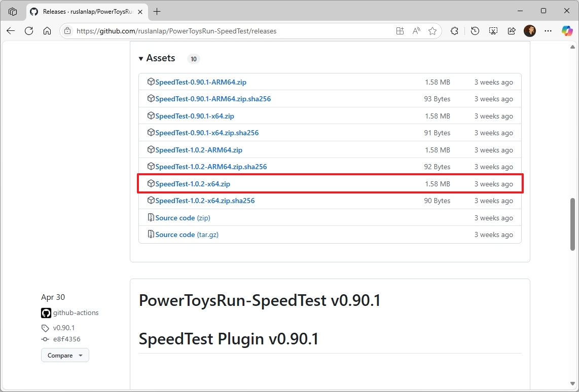
Task: Collapse the Assets section
Action: point(157,58)
